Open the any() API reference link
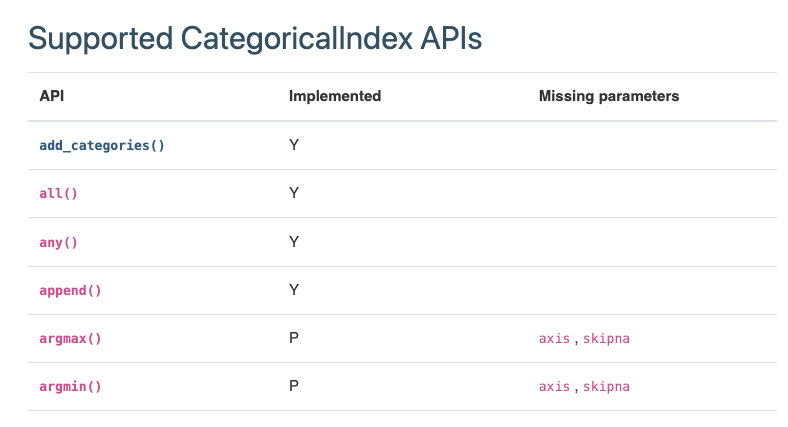This screenshot has width=788, height=427. [58, 242]
